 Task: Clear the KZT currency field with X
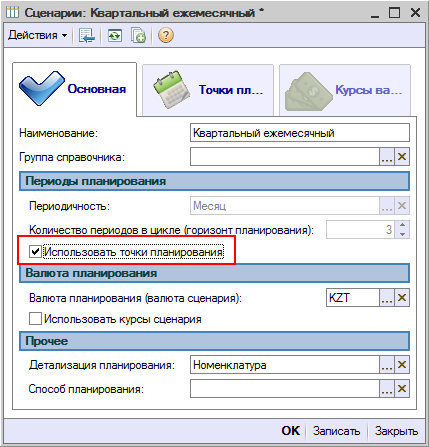click(402, 297)
